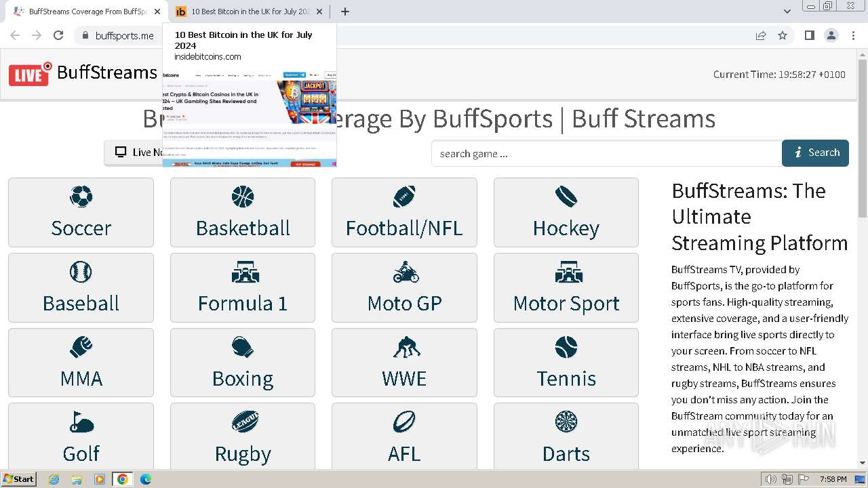Select the Rugby league ball icon

pyautogui.click(x=244, y=422)
